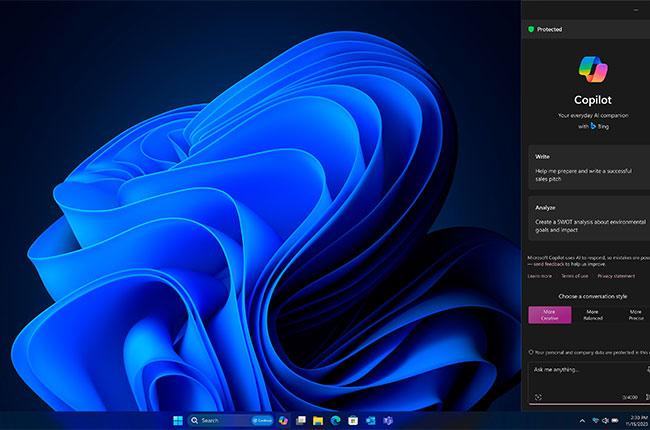This screenshot has width=650, height=430.
Task: Click the taskbar Search box
Action: point(230,420)
